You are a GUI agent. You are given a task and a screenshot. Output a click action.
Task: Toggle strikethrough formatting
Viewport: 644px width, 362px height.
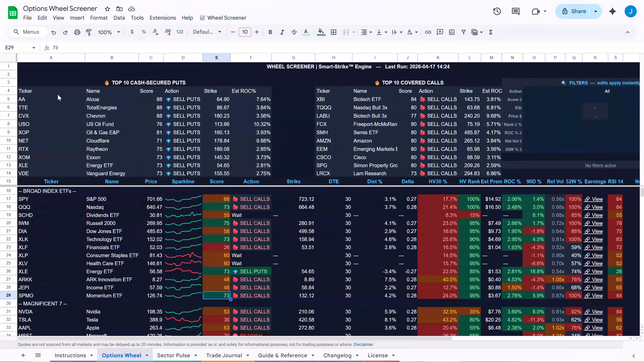pos(294,32)
